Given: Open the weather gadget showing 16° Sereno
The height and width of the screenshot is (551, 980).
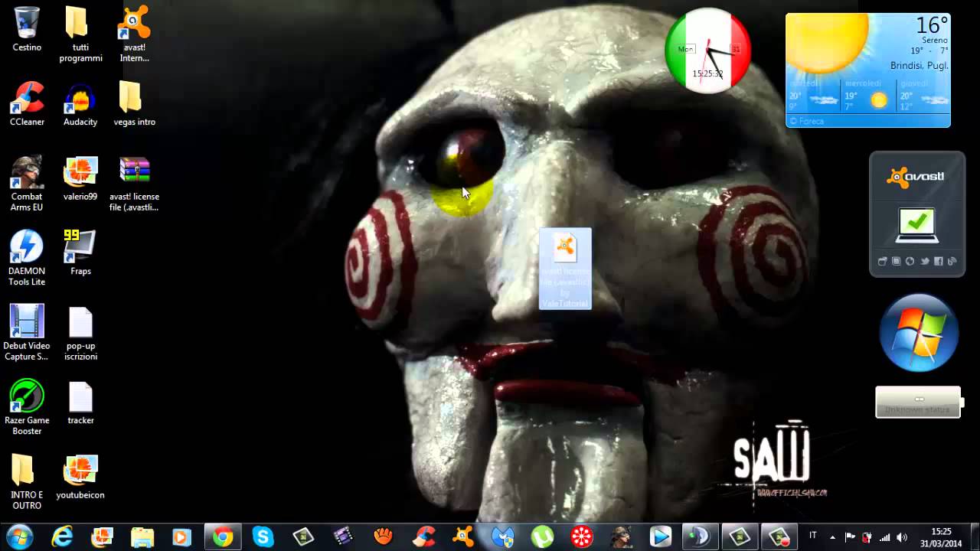Looking at the screenshot, I should (868, 70).
